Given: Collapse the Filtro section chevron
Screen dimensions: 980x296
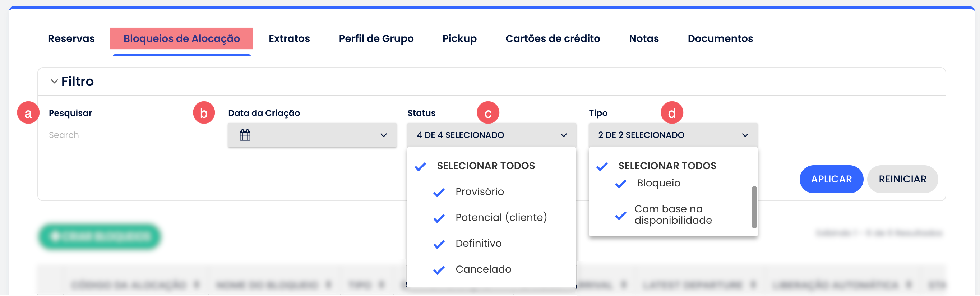Looking at the screenshot, I should click(54, 82).
